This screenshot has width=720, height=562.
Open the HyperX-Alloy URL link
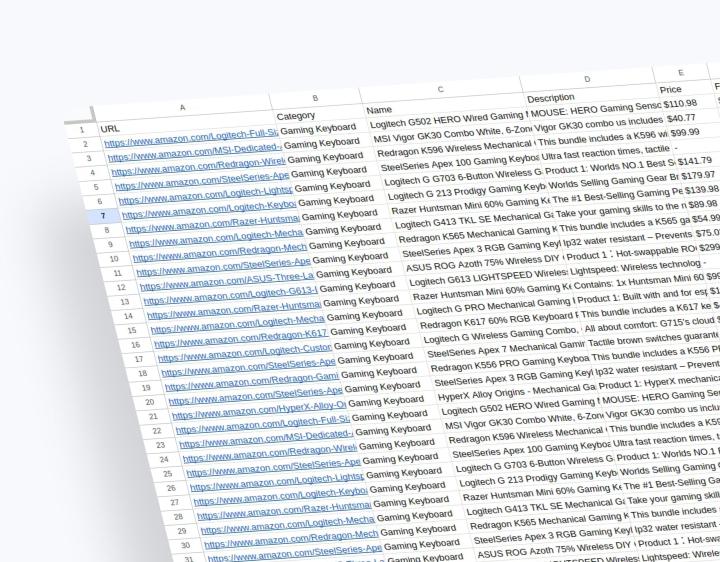pyautogui.click(x=259, y=409)
